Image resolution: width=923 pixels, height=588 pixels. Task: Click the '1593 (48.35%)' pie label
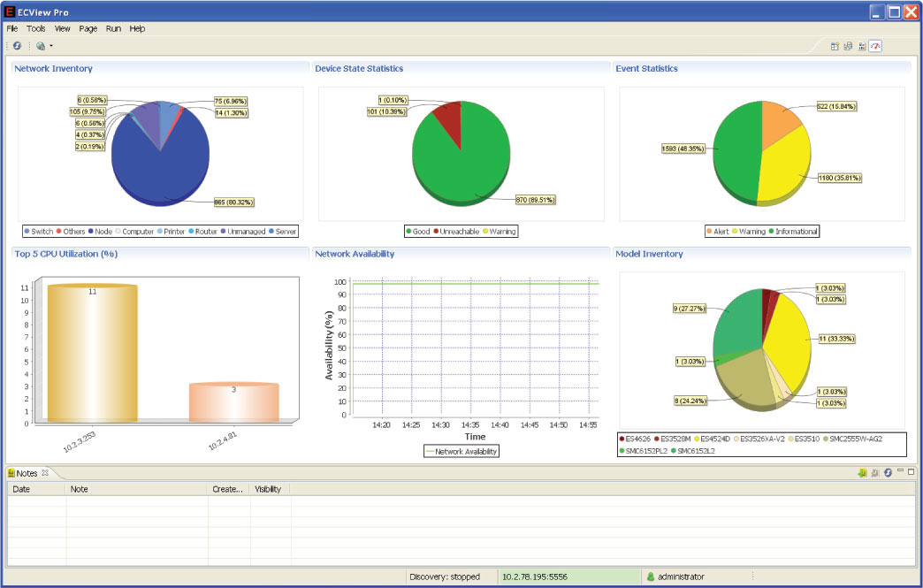click(683, 149)
